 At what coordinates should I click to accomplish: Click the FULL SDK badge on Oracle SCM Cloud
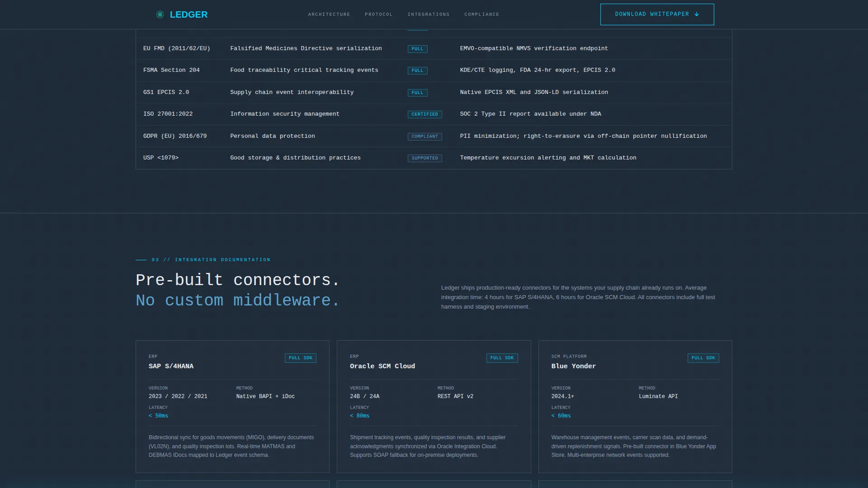502,358
